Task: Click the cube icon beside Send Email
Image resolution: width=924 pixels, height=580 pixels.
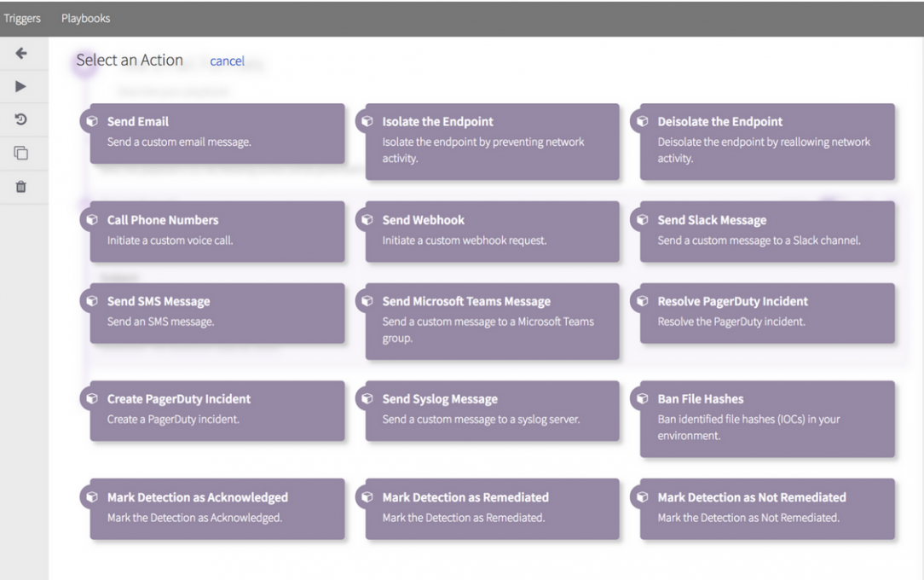Action: click(x=92, y=122)
